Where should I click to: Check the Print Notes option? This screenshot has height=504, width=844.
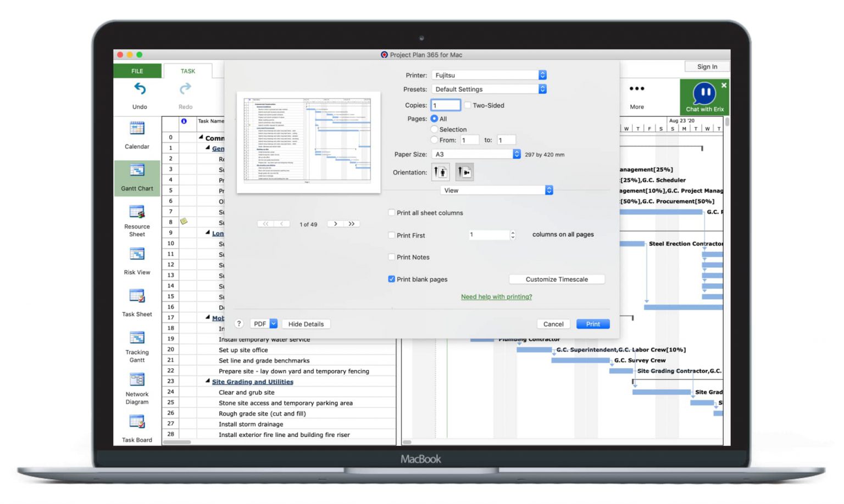pos(392,257)
